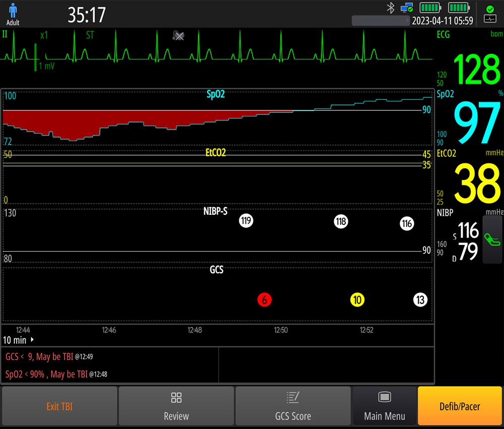Select the NIBP-S 119 trend marker
This screenshot has height=429, width=504.
(x=246, y=221)
